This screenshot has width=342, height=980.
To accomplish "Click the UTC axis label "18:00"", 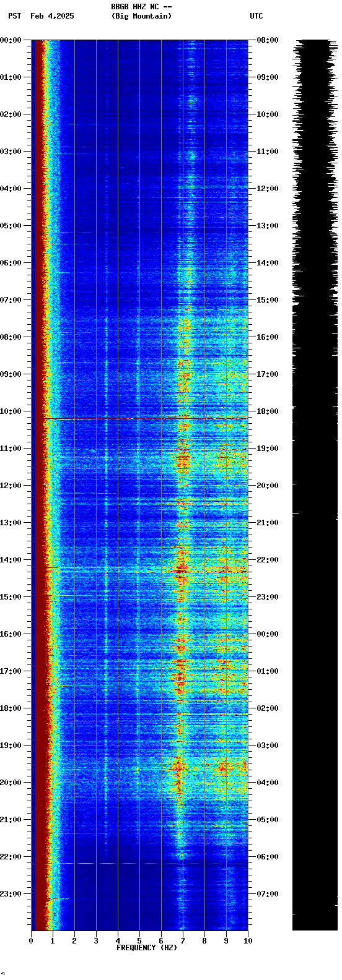I will pos(267,411).
